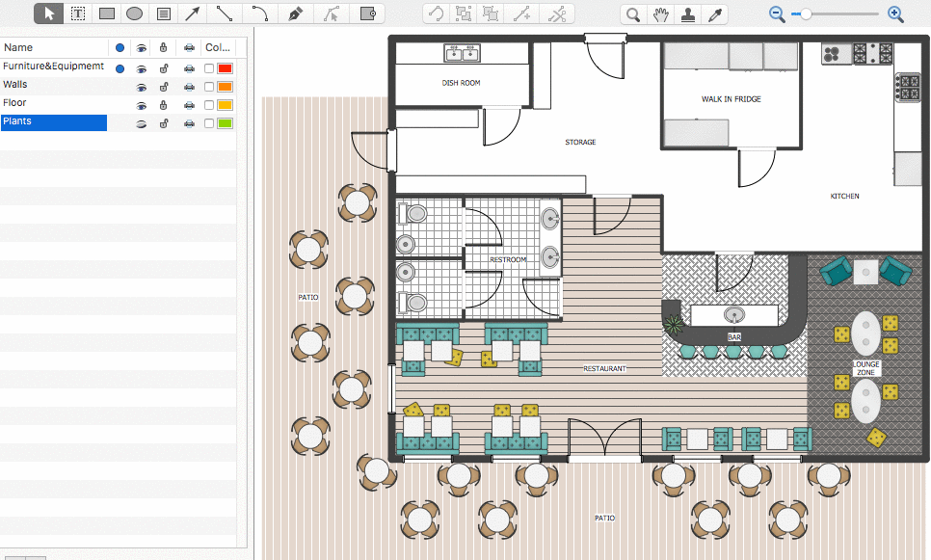Screen dimensions: 931x560
Task: Check the color checkbox for Floor layer
Action: tap(209, 105)
